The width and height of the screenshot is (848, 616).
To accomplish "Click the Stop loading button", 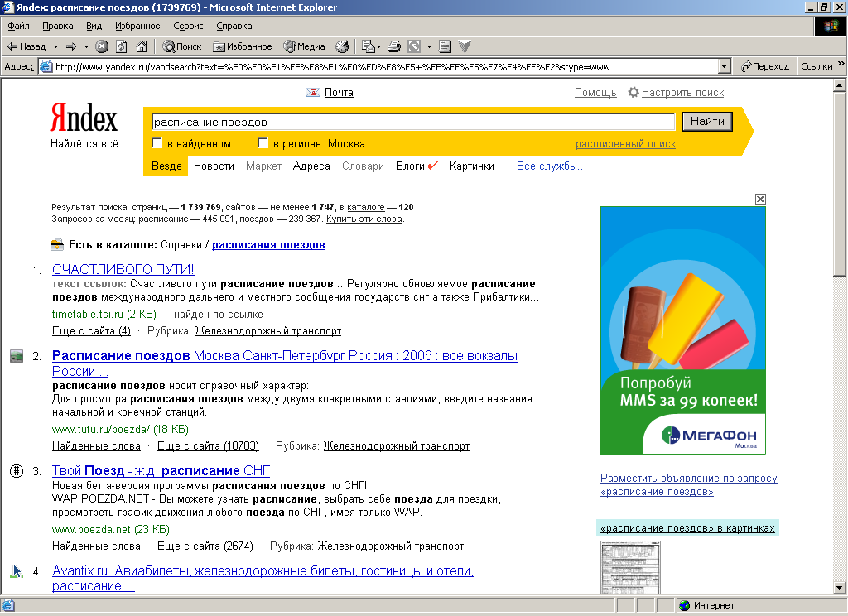I will tap(102, 46).
